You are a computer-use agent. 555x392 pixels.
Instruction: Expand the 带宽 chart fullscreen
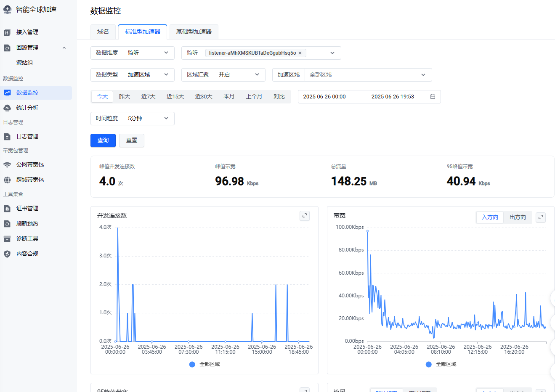[541, 217]
